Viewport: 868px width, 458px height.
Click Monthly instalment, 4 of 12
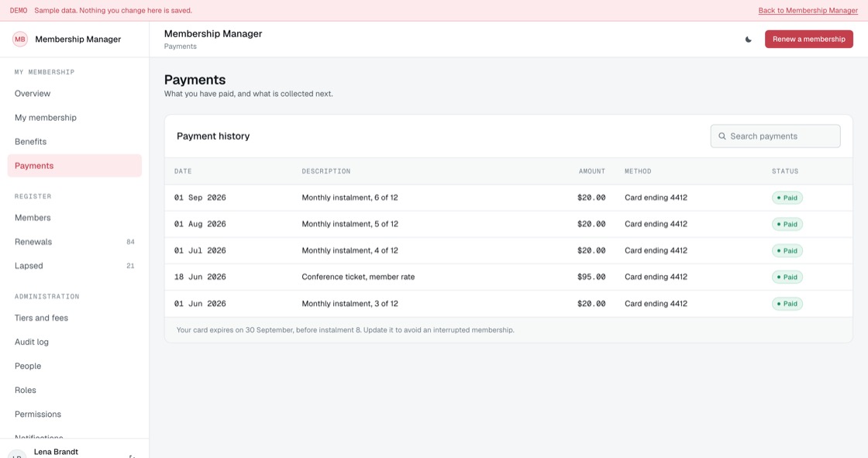pos(350,250)
